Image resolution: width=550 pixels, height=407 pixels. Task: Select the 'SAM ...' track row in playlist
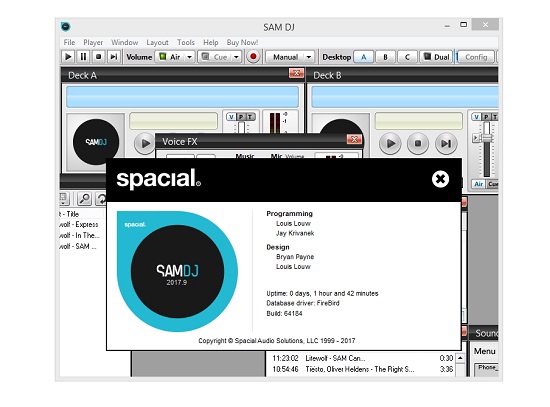83,246
